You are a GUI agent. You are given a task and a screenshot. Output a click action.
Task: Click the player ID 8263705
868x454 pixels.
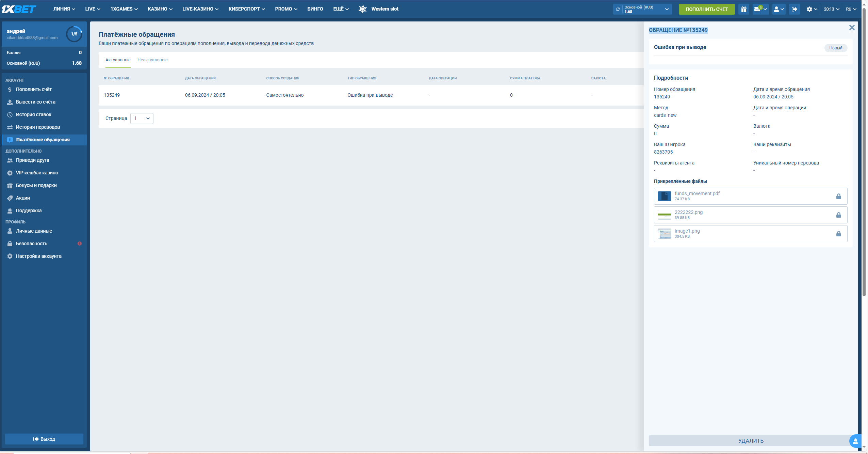(663, 152)
